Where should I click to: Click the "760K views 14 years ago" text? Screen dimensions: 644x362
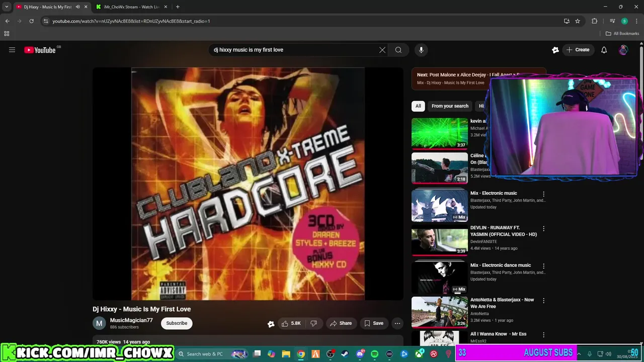123,342
